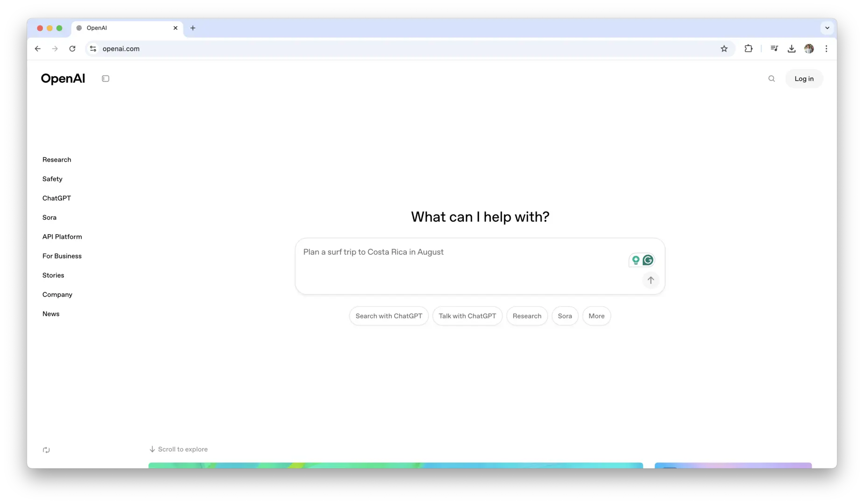Open site information icon in address bar
The height and width of the screenshot is (504, 864).
click(x=93, y=49)
